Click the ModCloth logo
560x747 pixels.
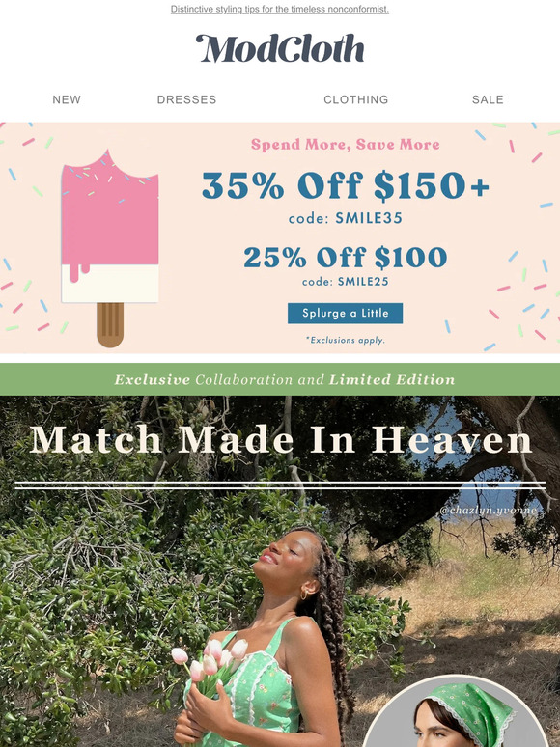click(280, 48)
